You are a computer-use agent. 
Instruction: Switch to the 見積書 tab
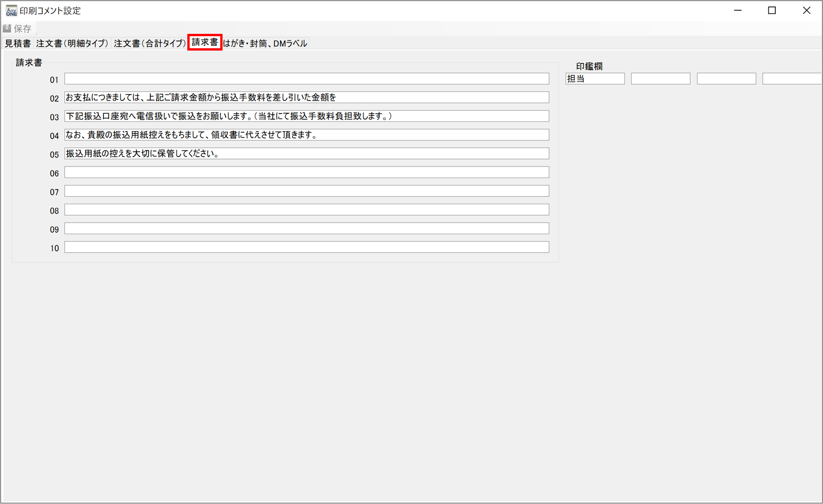(18, 44)
